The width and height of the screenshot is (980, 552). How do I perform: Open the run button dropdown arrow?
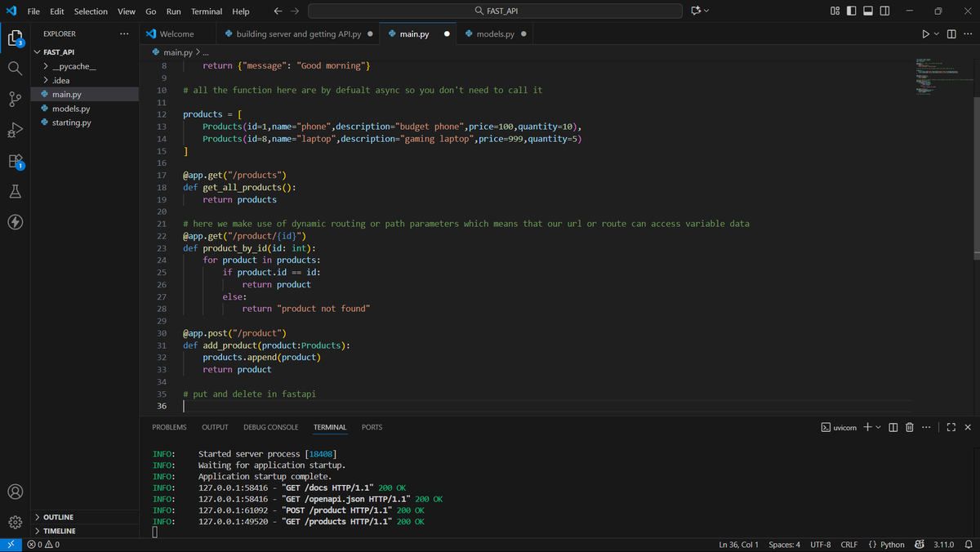pyautogui.click(x=937, y=33)
